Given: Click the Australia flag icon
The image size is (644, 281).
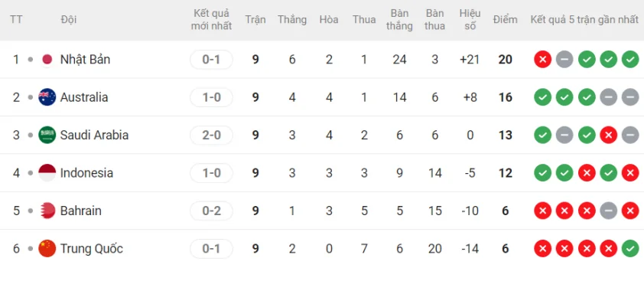Looking at the screenshot, I should pos(47,97).
